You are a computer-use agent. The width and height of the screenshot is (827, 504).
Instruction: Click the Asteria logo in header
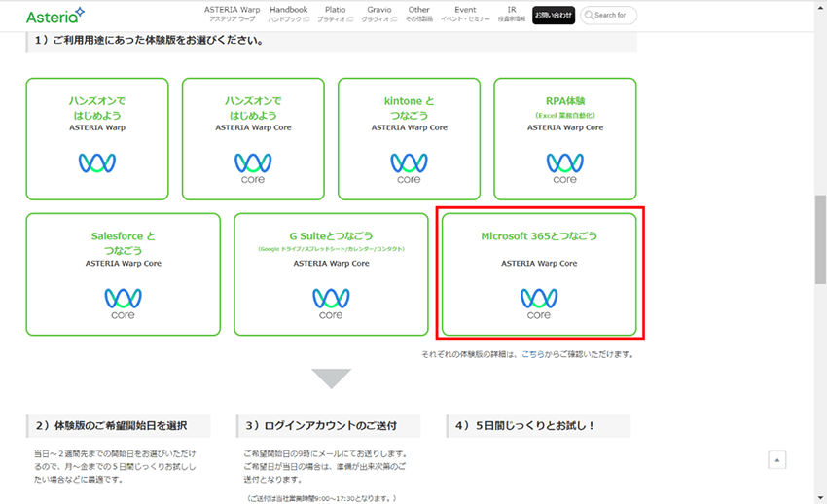pyautogui.click(x=54, y=16)
